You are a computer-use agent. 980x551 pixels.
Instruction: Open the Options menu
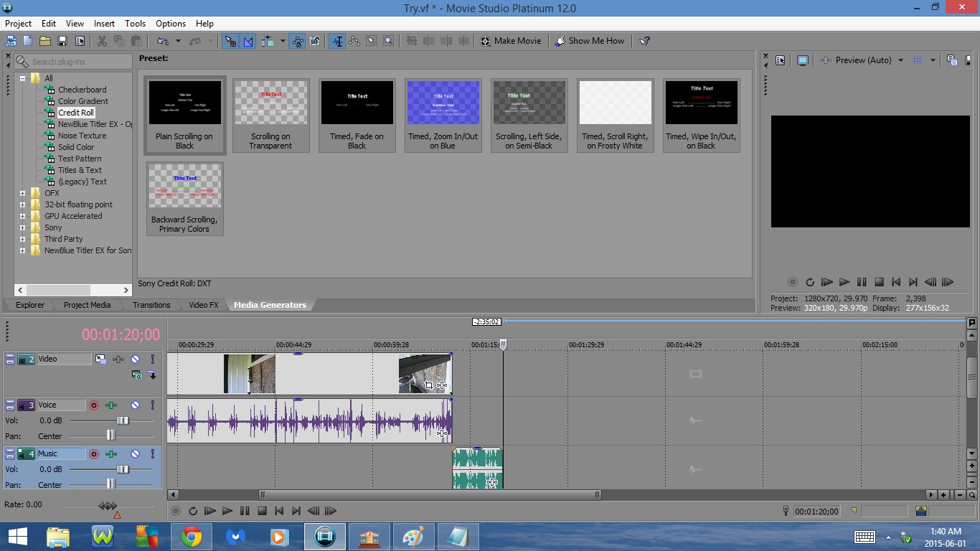[x=171, y=24]
